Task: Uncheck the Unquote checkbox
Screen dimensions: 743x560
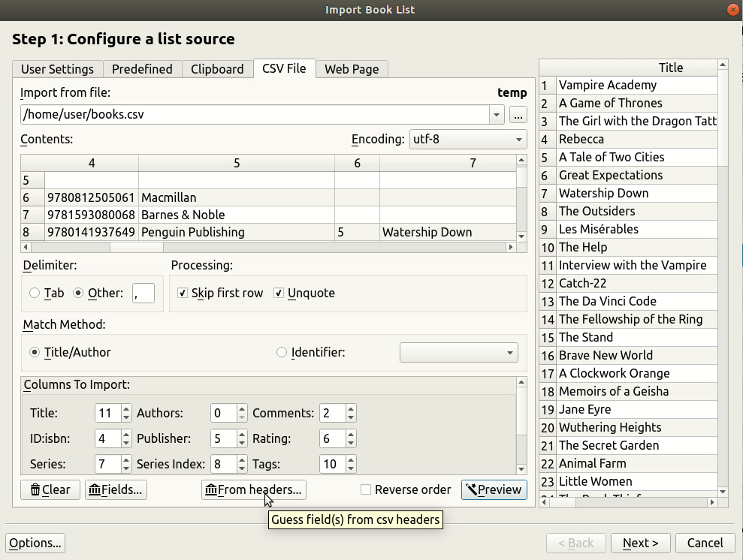Action: click(x=279, y=293)
